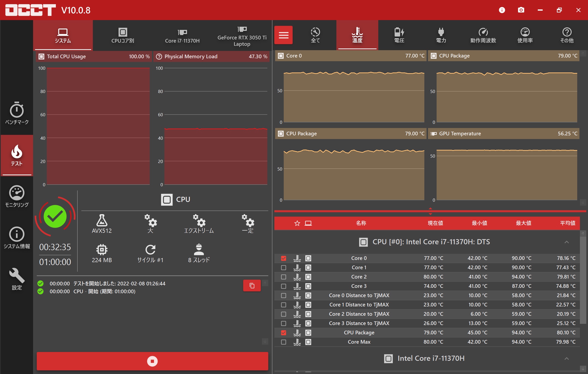Check the Core 2 graph checkbox
The height and width of the screenshot is (374, 588).
point(283,277)
